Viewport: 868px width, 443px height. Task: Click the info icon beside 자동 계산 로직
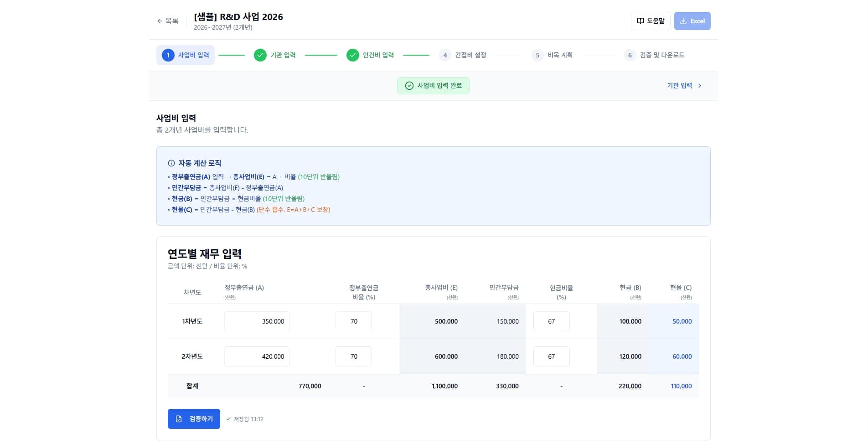(171, 163)
